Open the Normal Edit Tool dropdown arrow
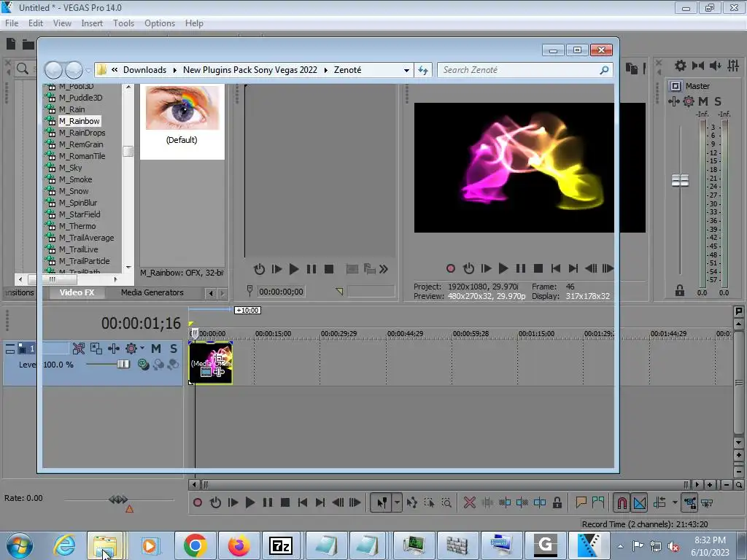Screen dimensions: 747x560 pyautogui.click(x=397, y=502)
